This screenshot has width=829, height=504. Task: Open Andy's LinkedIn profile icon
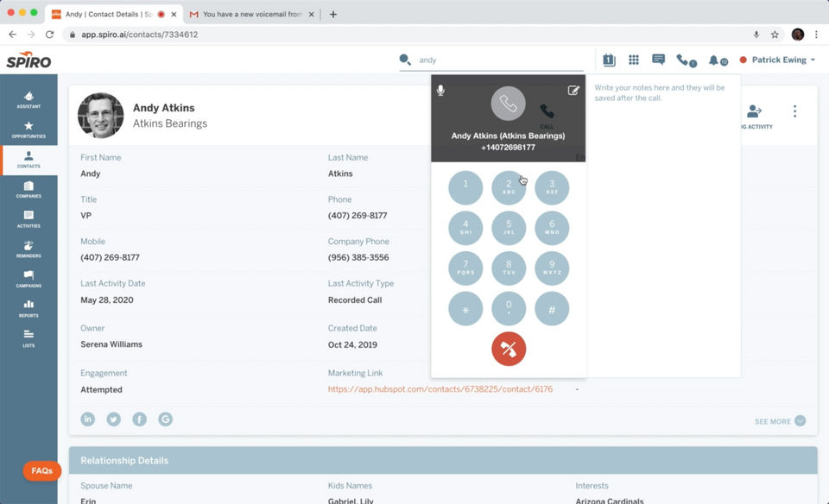(x=88, y=419)
